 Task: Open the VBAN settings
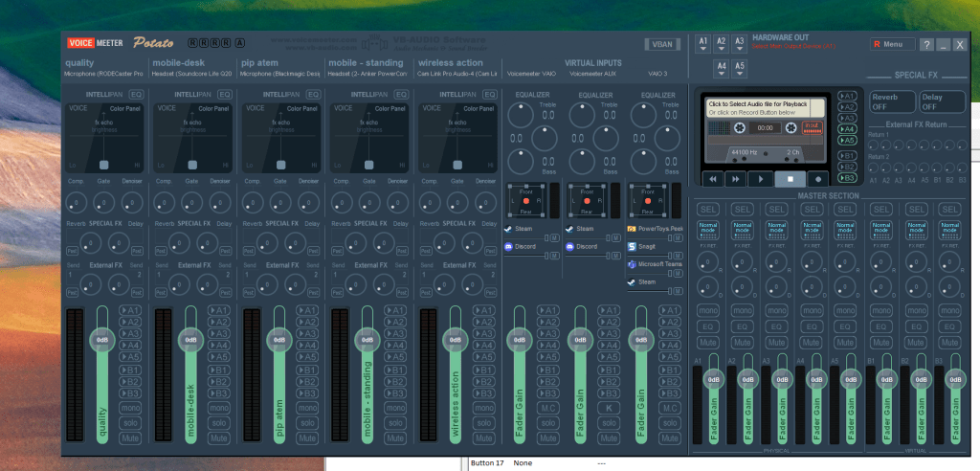(x=662, y=44)
